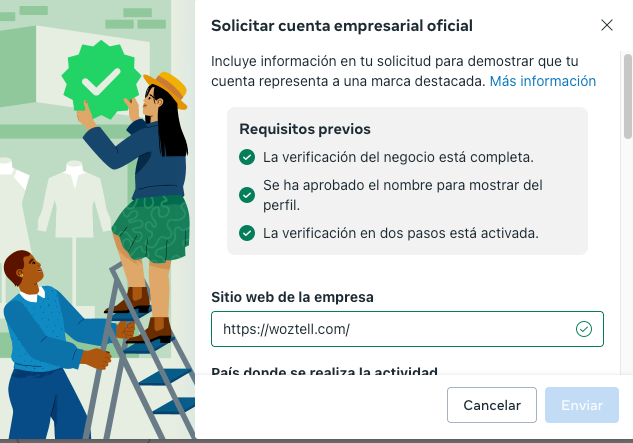The width and height of the screenshot is (633, 443).
Task: Select the Requisitos previos heading
Action: tap(305, 129)
